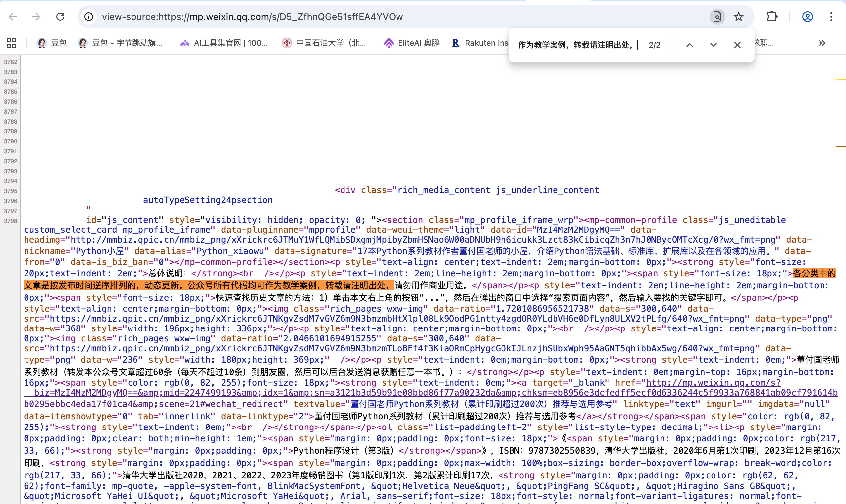The image size is (846, 504).
Task: Click the data-ratio value 2.046610169491525​5
Action: 330,339
